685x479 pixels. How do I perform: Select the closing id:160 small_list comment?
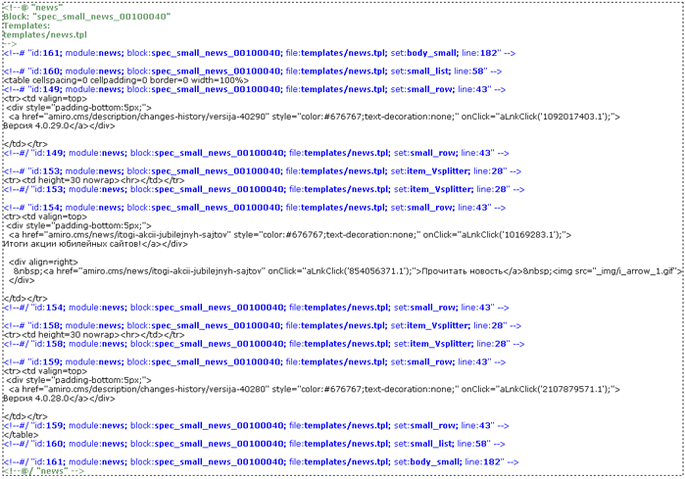click(262, 443)
